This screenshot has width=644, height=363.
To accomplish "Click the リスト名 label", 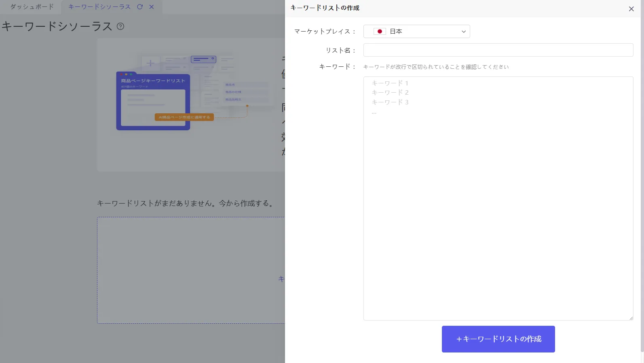I will [x=340, y=50].
